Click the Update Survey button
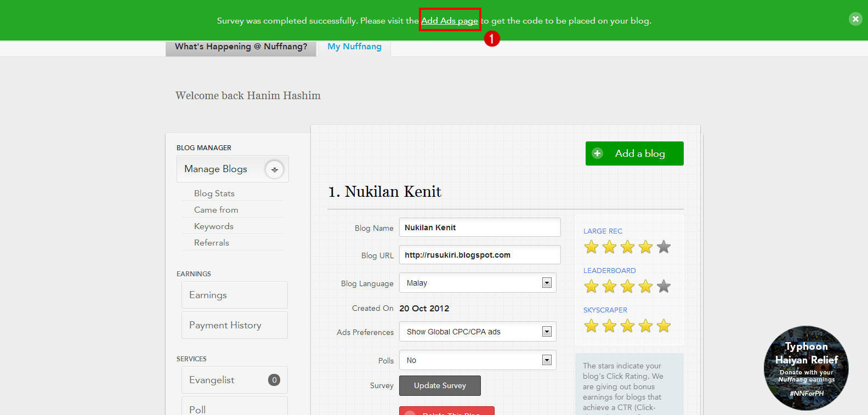Image resolution: width=868 pixels, height=415 pixels. point(440,385)
